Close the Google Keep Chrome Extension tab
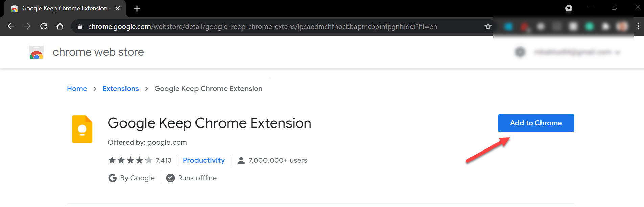This screenshot has width=644, height=207. tap(118, 8)
